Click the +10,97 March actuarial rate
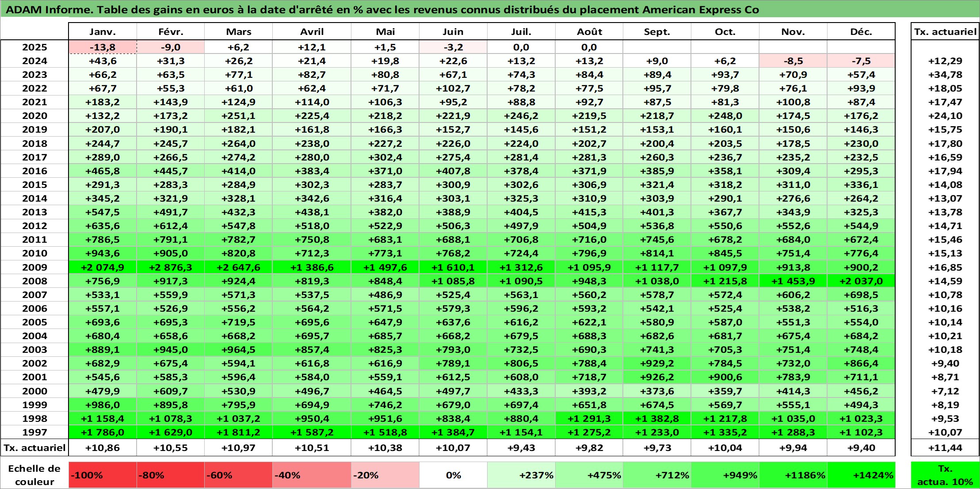 click(238, 447)
